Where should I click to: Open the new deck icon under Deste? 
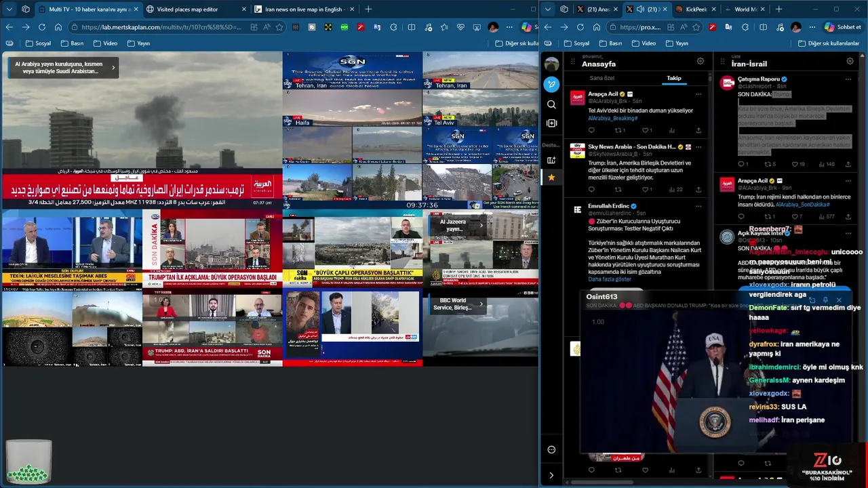pos(551,160)
